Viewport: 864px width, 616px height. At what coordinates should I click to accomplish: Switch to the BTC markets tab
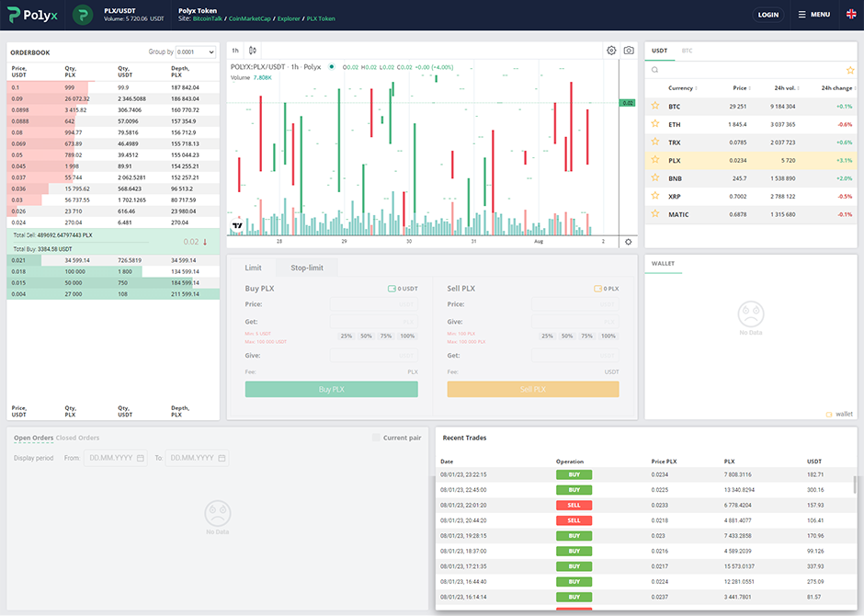pos(687,51)
